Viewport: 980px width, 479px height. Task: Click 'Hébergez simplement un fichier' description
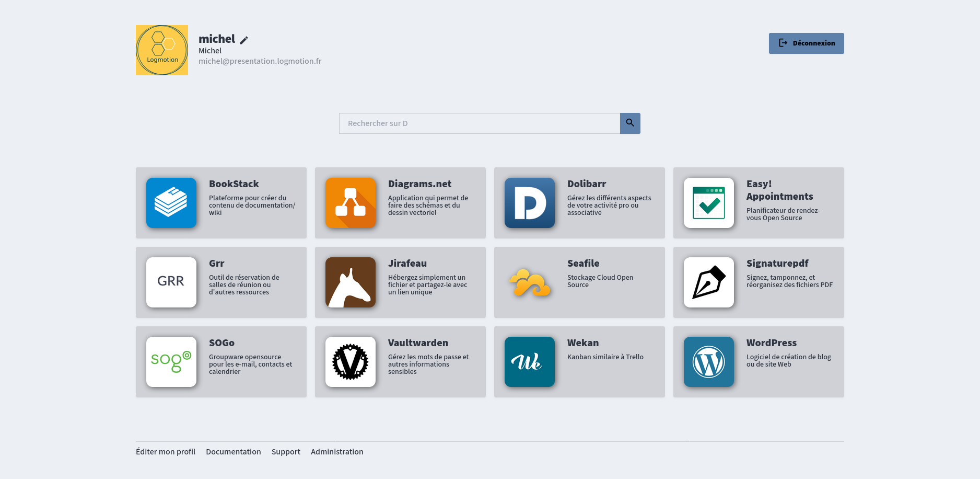click(x=427, y=285)
